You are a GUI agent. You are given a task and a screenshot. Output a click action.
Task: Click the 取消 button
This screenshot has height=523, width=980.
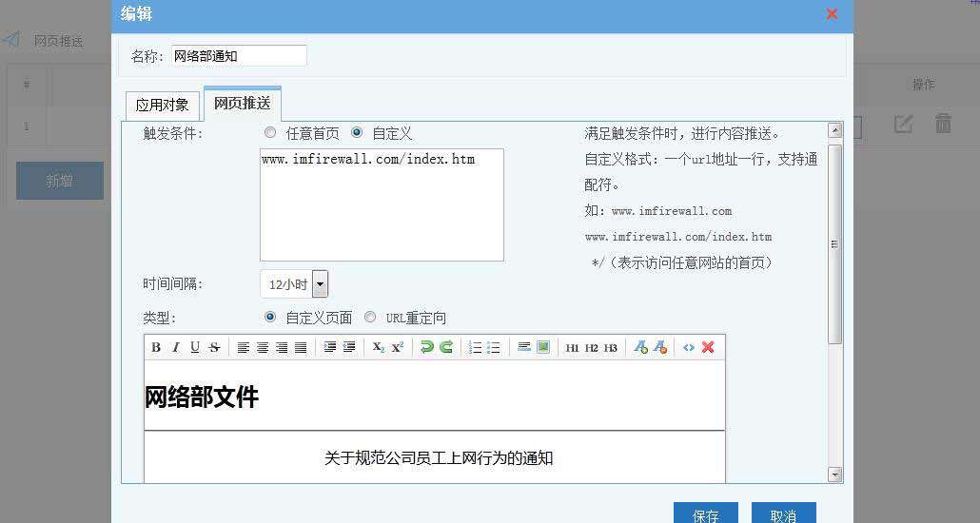click(783, 514)
